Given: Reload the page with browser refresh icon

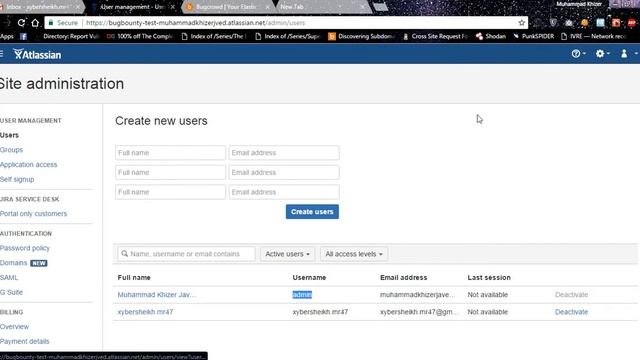Looking at the screenshot, I should coord(21,23).
